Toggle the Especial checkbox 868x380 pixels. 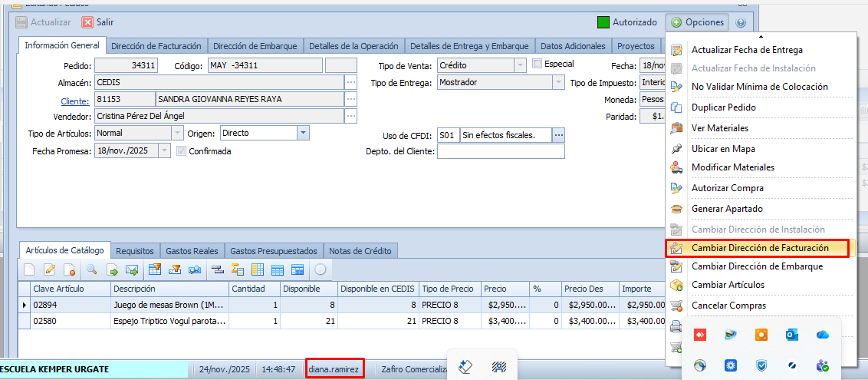click(538, 64)
